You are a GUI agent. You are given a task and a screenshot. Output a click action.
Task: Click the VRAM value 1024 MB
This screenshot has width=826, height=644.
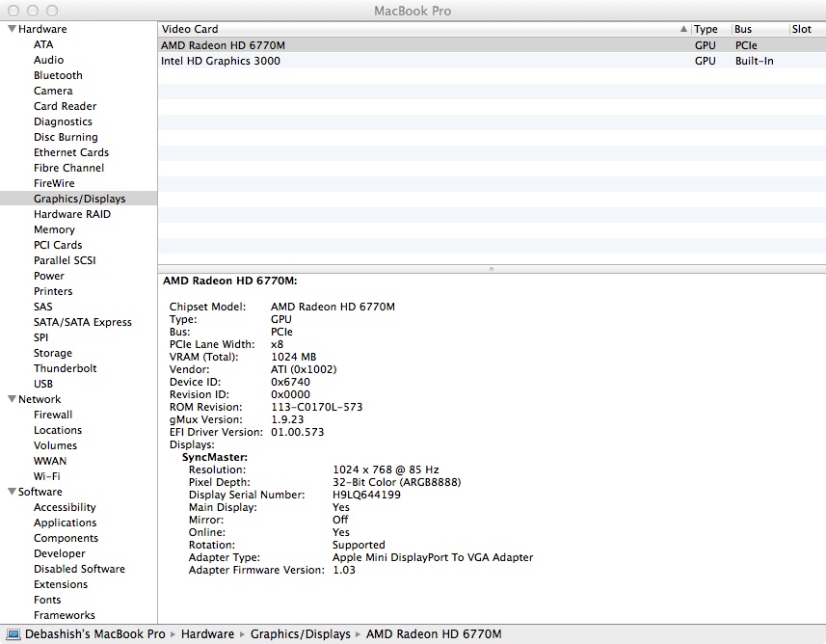[x=293, y=357]
